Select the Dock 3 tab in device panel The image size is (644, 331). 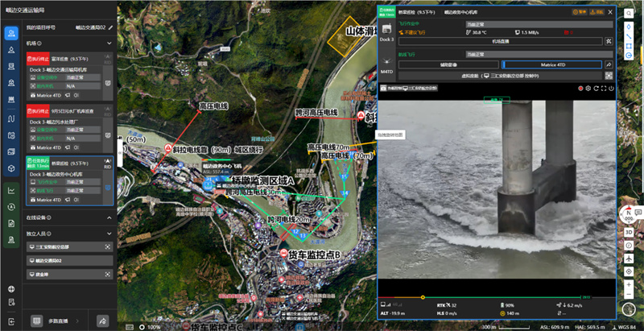click(387, 32)
